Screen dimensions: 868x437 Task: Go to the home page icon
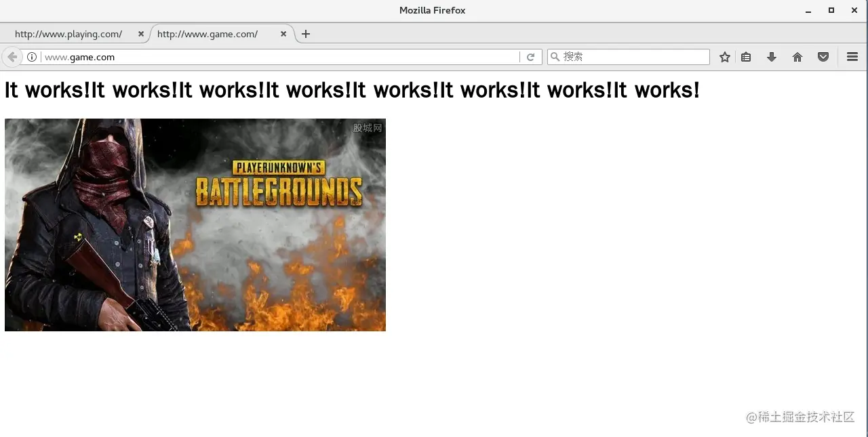797,57
